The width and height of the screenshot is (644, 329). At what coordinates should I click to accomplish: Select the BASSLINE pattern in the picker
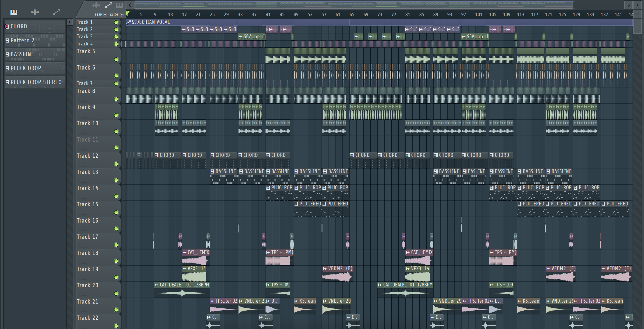point(35,54)
